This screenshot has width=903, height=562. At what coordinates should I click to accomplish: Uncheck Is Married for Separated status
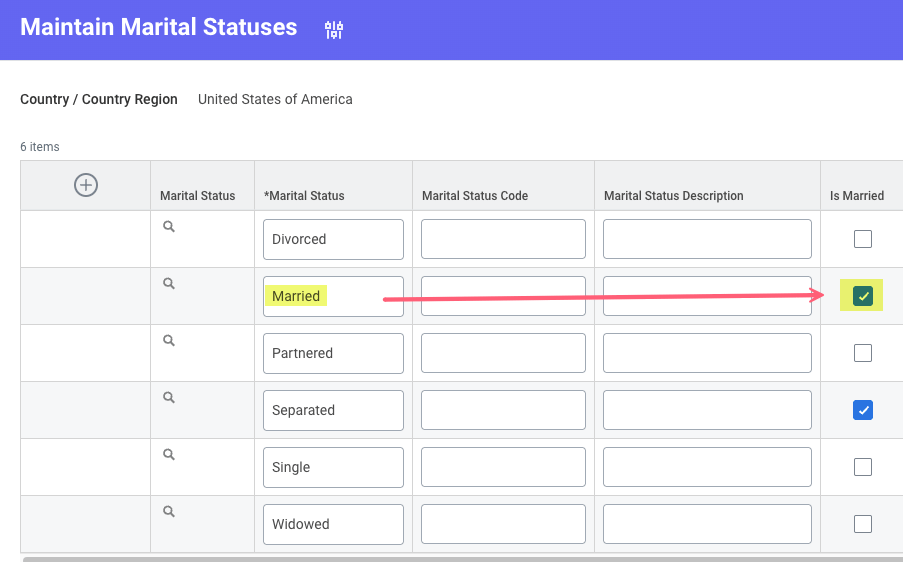[x=863, y=410]
